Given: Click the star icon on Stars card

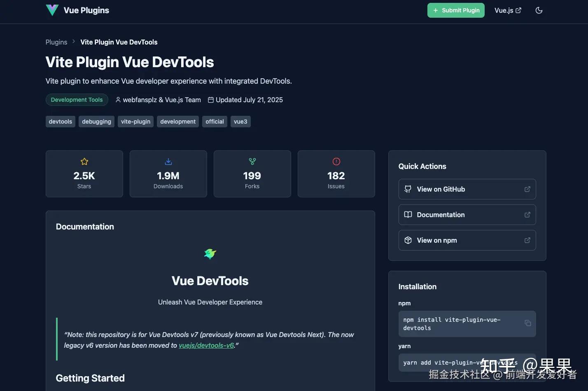Looking at the screenshot, I should [84, 162].
